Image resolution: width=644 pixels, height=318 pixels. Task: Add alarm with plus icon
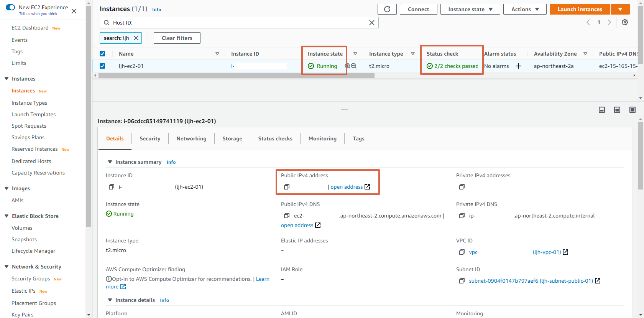519,66
